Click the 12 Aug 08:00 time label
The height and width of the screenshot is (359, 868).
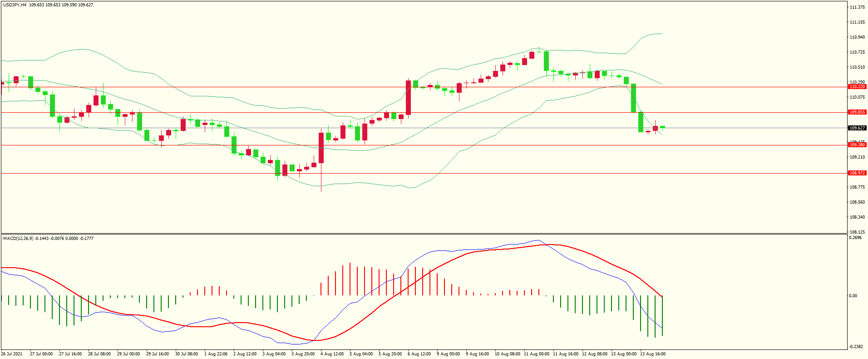point(595,354)
